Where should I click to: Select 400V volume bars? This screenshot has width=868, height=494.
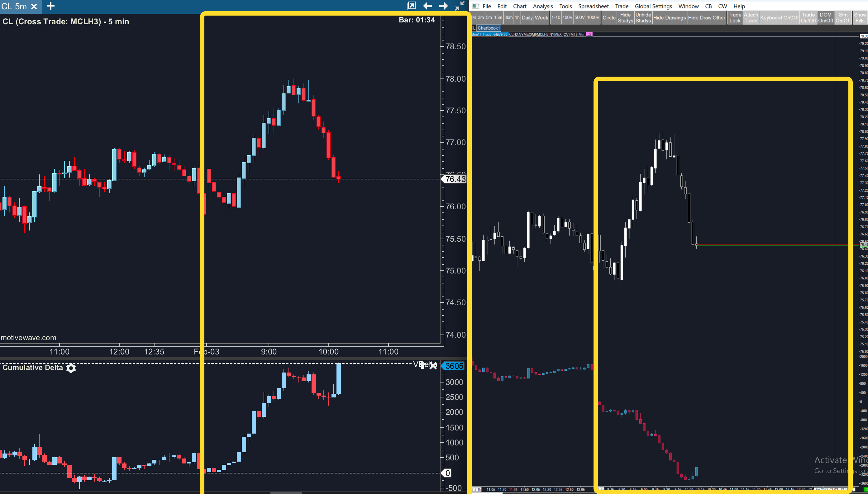pos(567,18)
